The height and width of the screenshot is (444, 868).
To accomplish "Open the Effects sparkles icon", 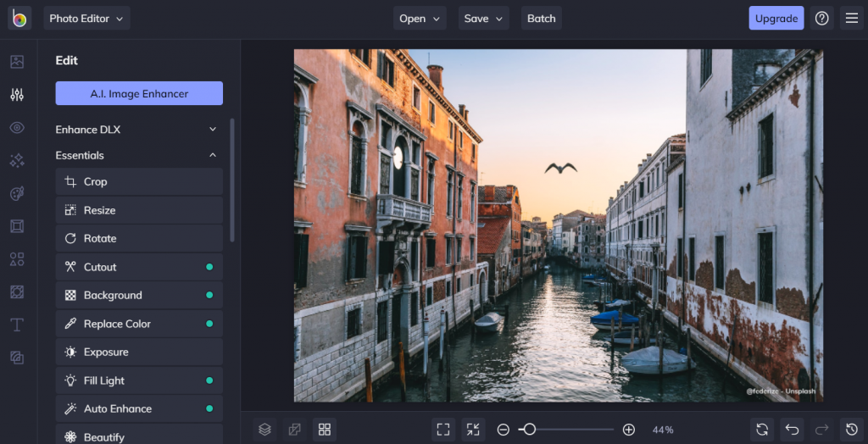I will point(17,160).
